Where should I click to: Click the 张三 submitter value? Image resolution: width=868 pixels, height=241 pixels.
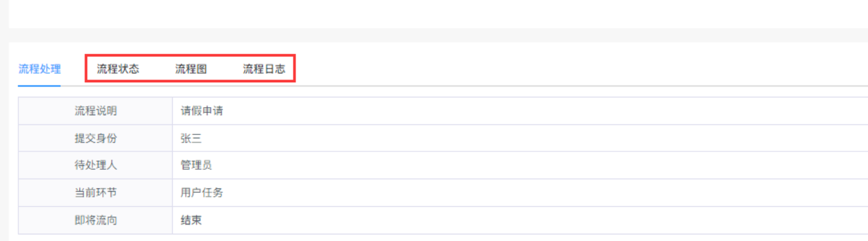pos(191,138)
